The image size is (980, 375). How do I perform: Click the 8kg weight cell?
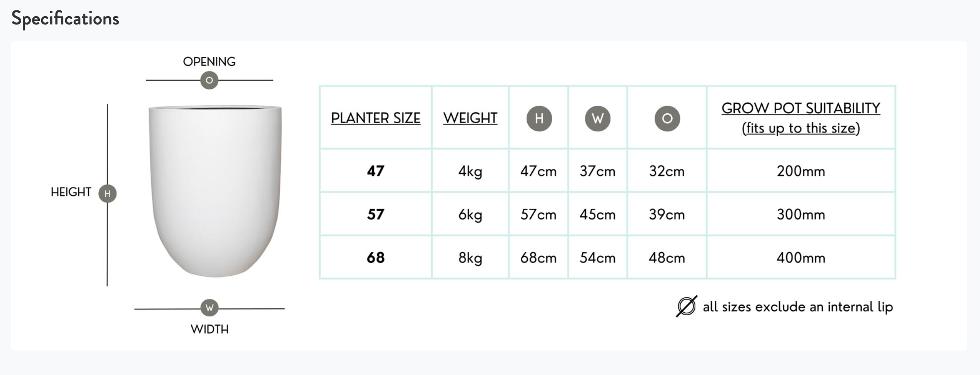coord(470,258)
